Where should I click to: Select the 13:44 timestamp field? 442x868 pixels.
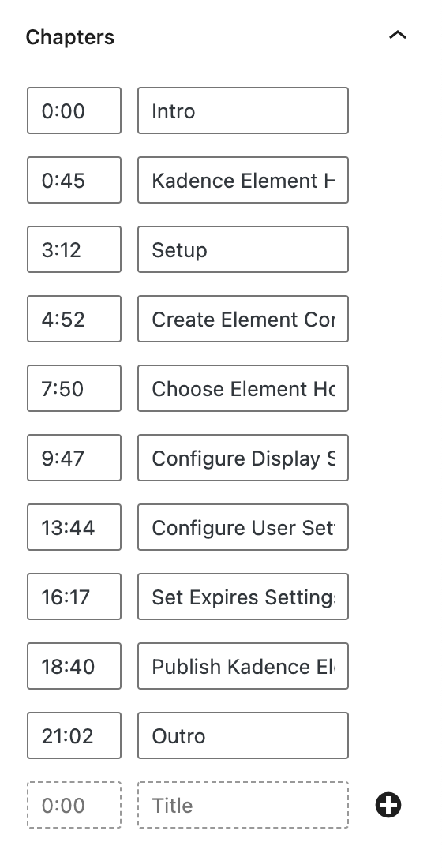(74, 528)
